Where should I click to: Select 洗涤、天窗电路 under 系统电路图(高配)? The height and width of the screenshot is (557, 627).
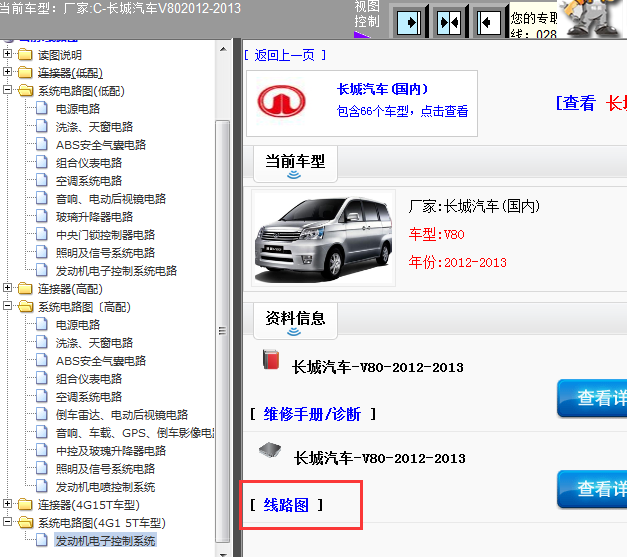(94, 343)
